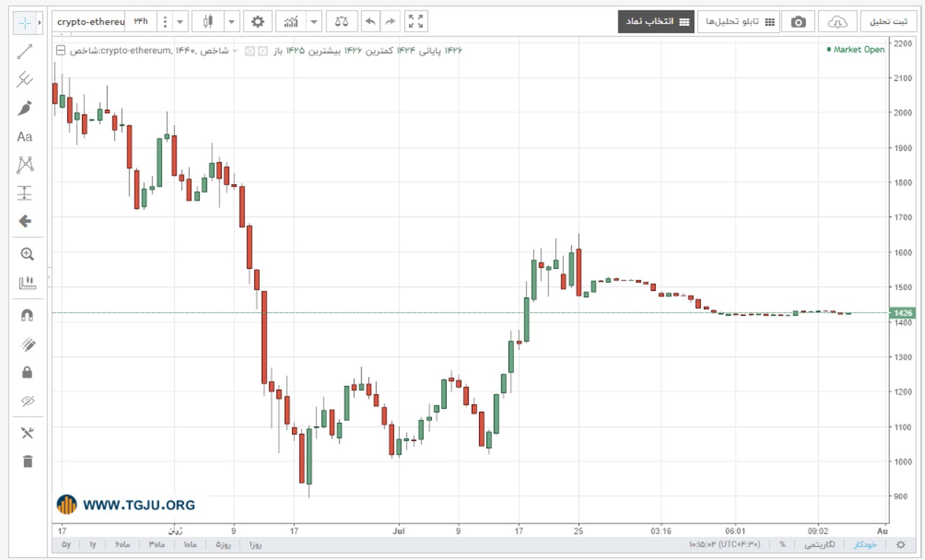The image size is (925, 560).
Task: Open candlestick chart style dropdown arrow
Action: click(232, 22)
